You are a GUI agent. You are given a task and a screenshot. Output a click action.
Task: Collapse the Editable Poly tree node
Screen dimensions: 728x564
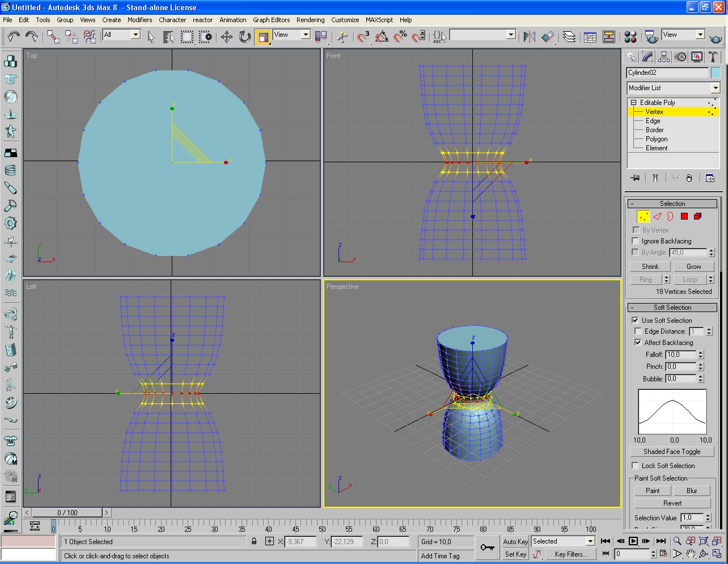(x=633, y=103)
